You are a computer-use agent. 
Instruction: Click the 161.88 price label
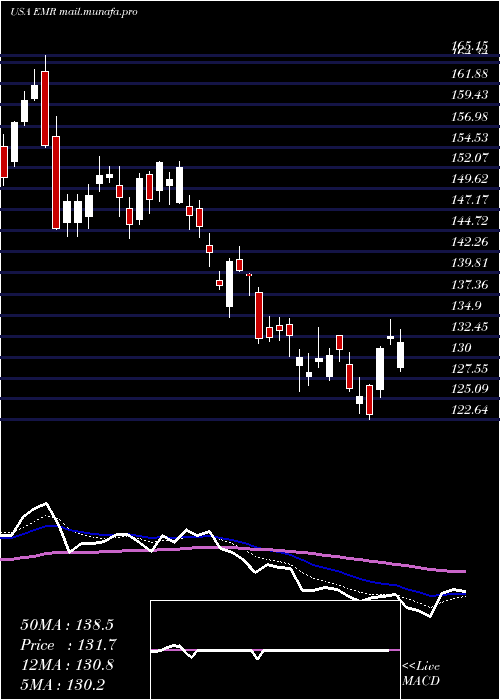pos(469,74)
